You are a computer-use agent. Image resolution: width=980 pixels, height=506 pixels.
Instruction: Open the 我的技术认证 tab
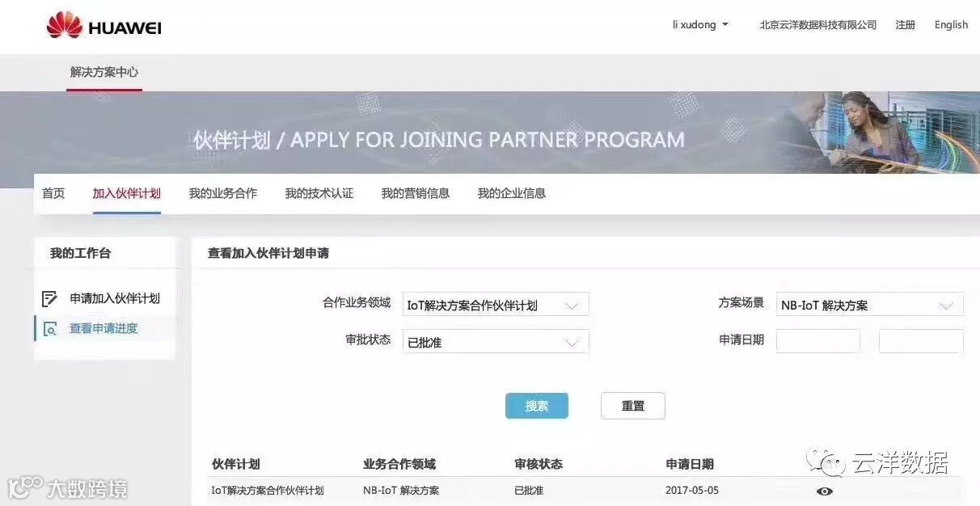(x=319, y=193)
